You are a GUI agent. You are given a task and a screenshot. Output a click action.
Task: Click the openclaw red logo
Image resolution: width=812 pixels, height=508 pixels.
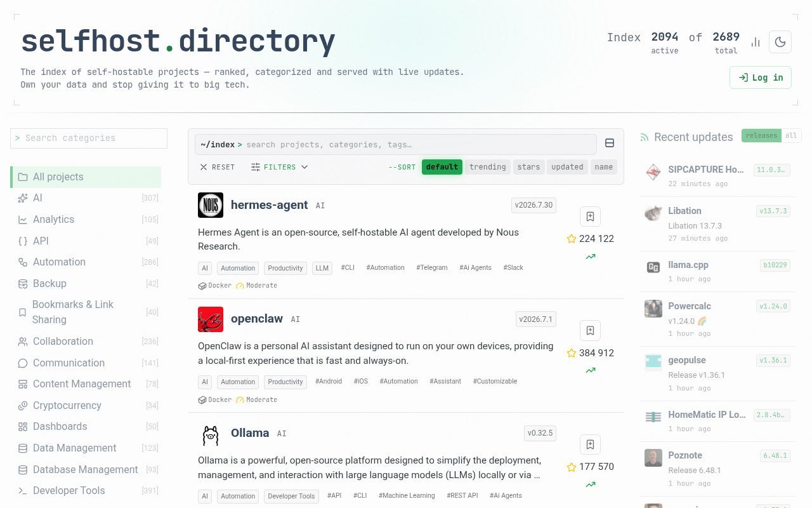click(211, 319)
